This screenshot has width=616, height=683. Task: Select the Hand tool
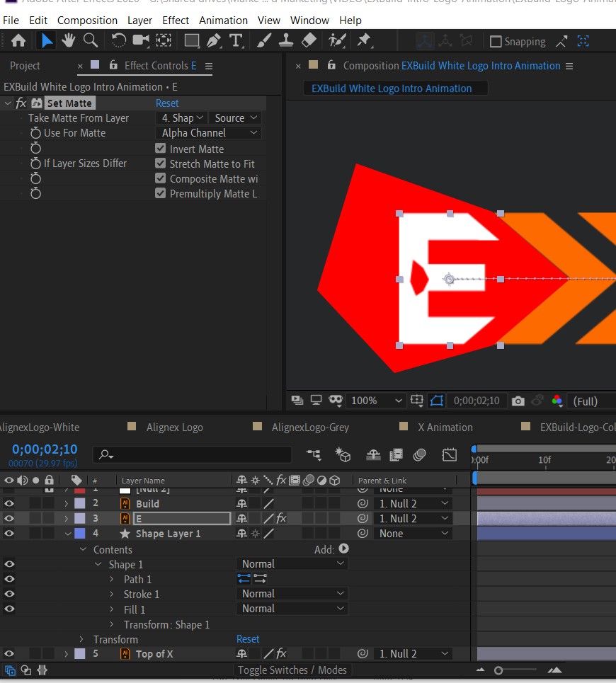click(x=69, y=41)
